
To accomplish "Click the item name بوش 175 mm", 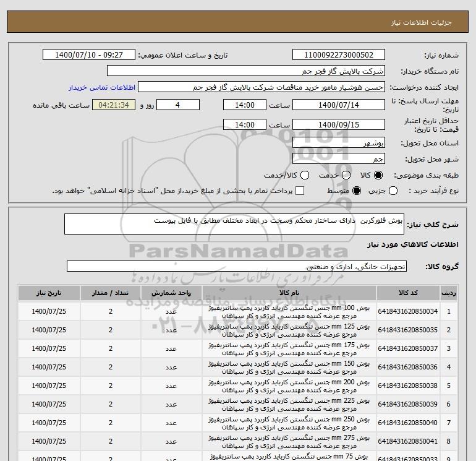I will (289, 349).
